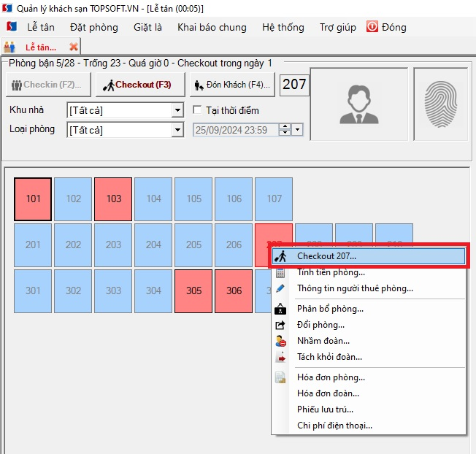Select occupied room 101
The height and width of the screenshot is (454, 476).
tap(33, 199)
